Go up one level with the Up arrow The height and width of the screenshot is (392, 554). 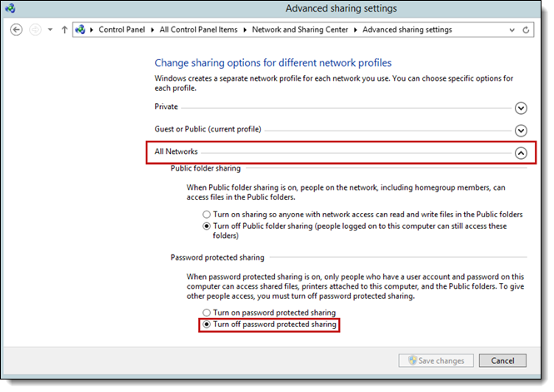point(64,30)
